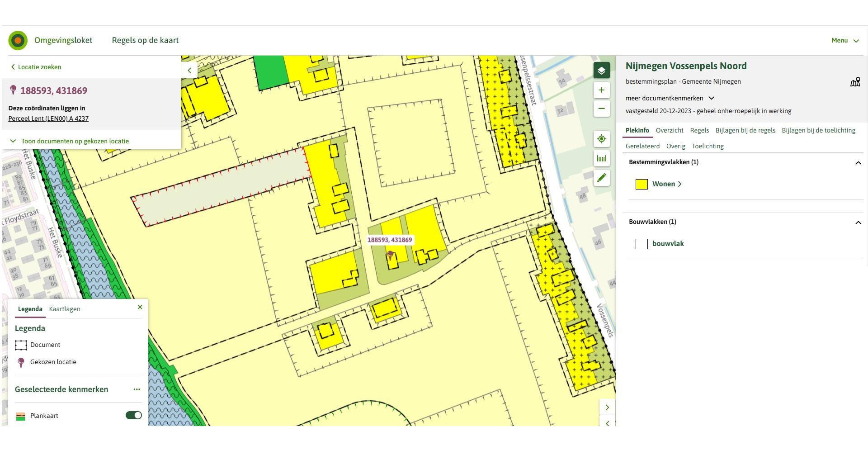Click the Omgevingsloket logo
This screenshot has width=868, height=455.
(18, 41)
